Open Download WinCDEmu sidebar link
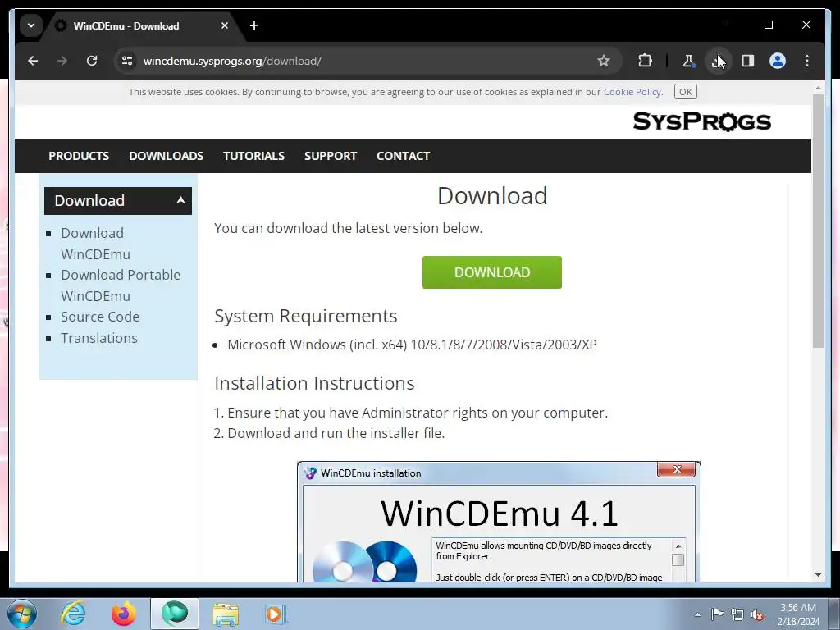Image resolution: width=840 pixels, height=630 pixels. [95, 243]
